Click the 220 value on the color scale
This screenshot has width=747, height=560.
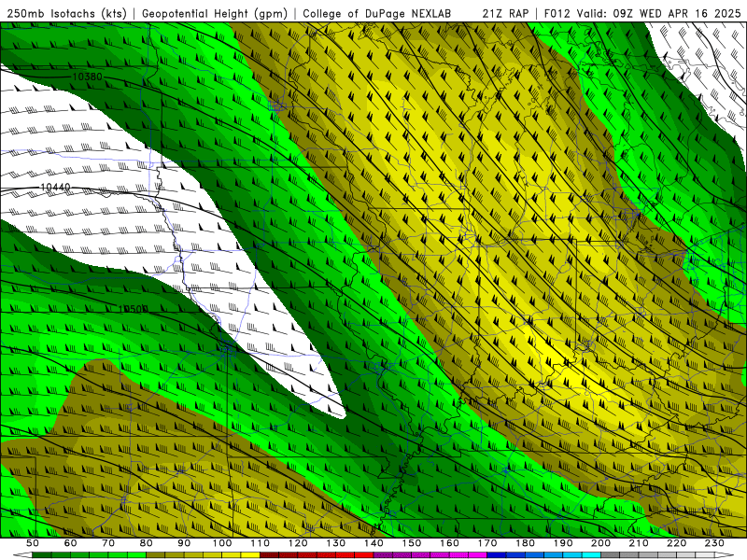(x=677, y=543)
